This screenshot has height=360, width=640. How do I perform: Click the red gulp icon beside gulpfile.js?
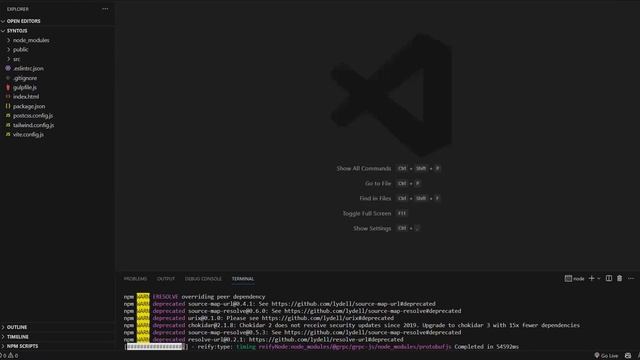coord(8,87)
